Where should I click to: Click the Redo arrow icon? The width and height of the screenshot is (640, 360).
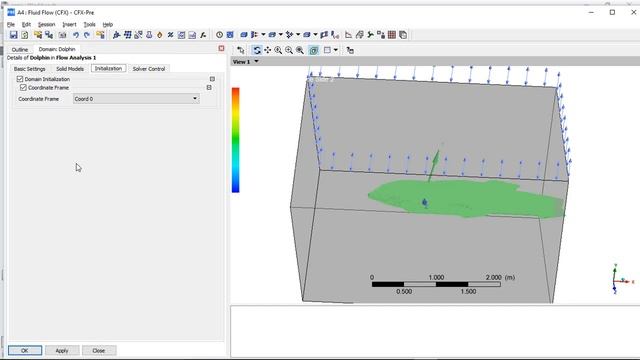(x=87, y=35)
